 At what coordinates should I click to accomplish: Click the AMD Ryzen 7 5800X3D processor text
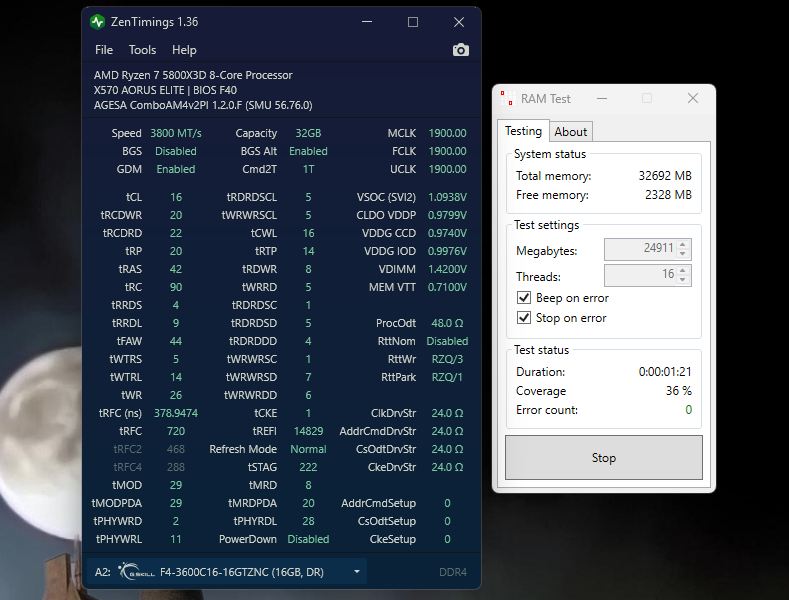[x=193, y=75]
